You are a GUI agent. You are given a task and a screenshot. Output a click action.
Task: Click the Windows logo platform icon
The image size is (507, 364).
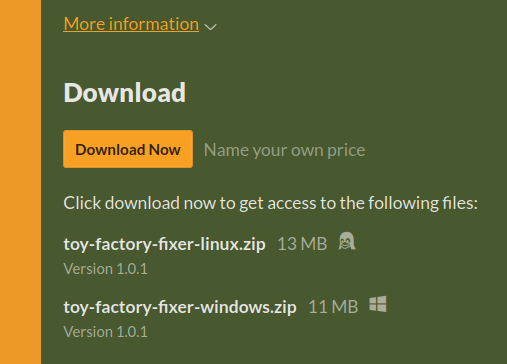click(378, 304)
